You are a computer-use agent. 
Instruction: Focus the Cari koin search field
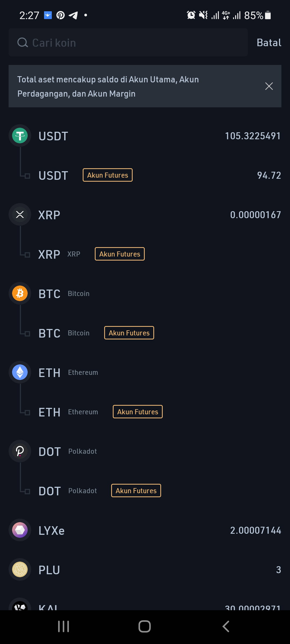point(128,42)
